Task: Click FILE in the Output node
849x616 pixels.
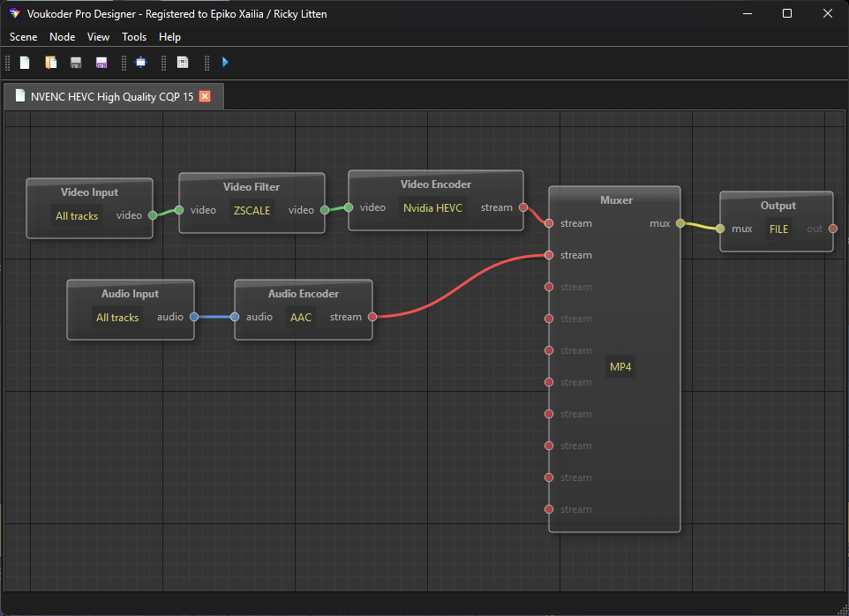Action: tap(778, 229)
